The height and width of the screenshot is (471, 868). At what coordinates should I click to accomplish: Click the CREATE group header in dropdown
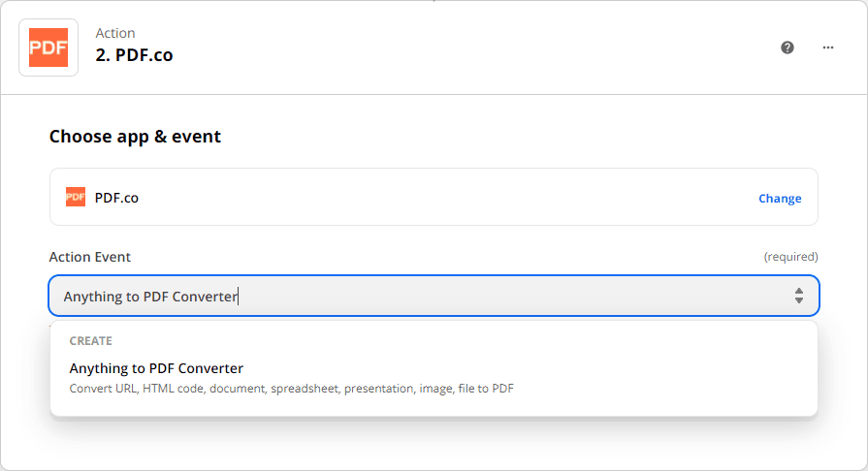tap(91, 341)
